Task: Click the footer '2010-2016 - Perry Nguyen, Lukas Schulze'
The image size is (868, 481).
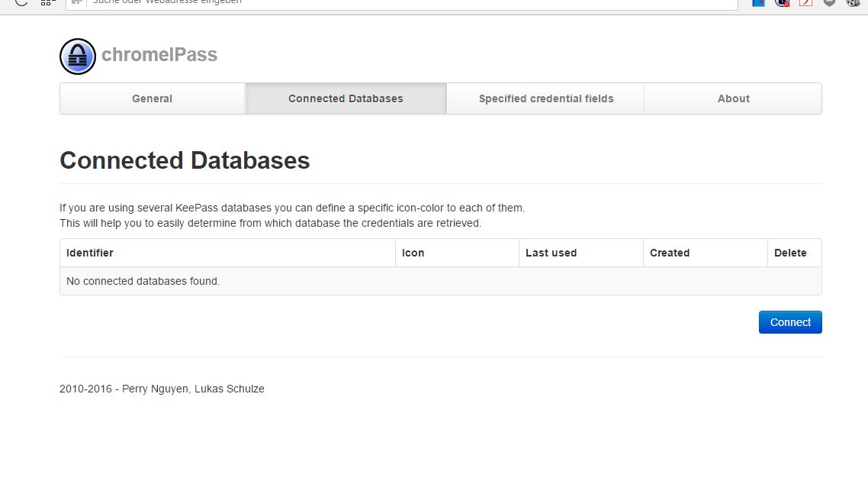Action: tap(162, 389)
